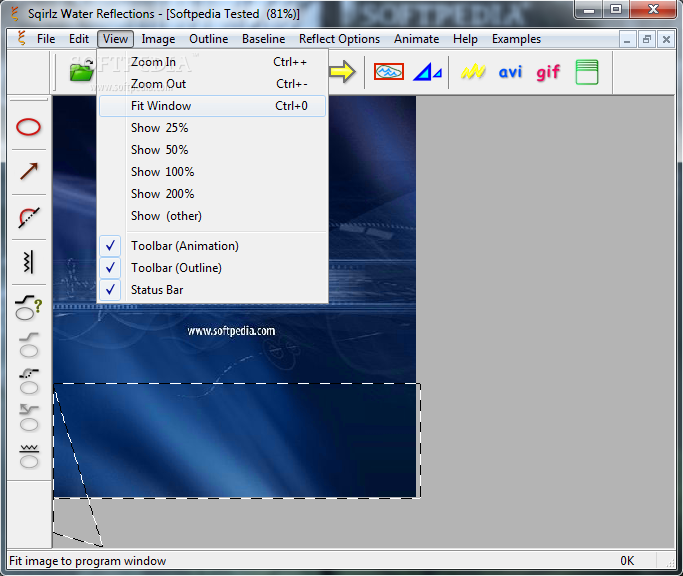The image size is (683, 576).
Task: Select Show 100% zoom option
Action: coord(213,172)
